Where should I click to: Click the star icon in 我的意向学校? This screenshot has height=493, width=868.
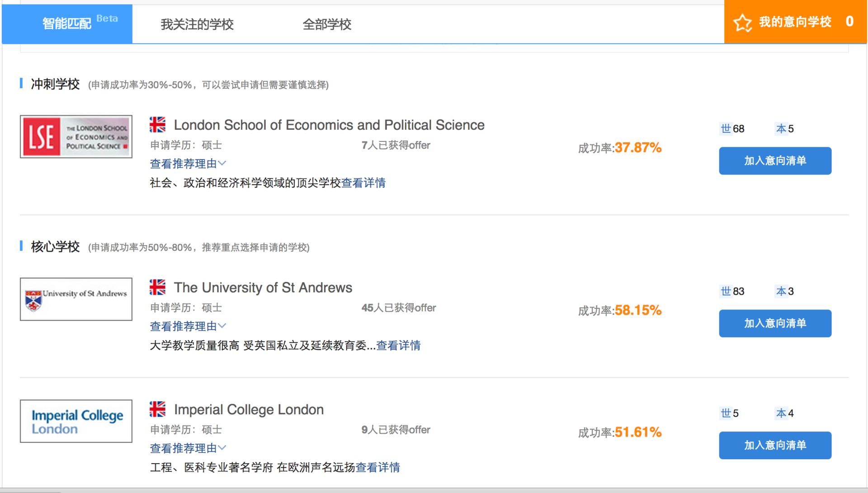[x=742, y=23]
